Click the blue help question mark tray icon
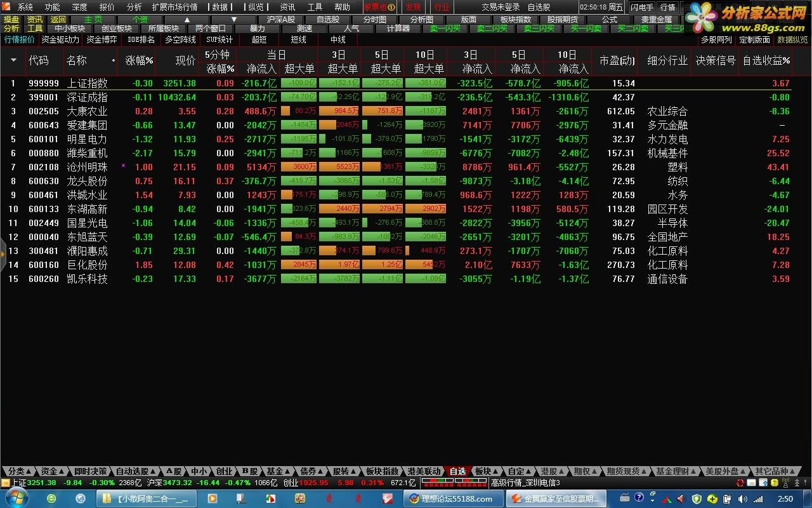This screenshot has width=812, height=508. 639,498
